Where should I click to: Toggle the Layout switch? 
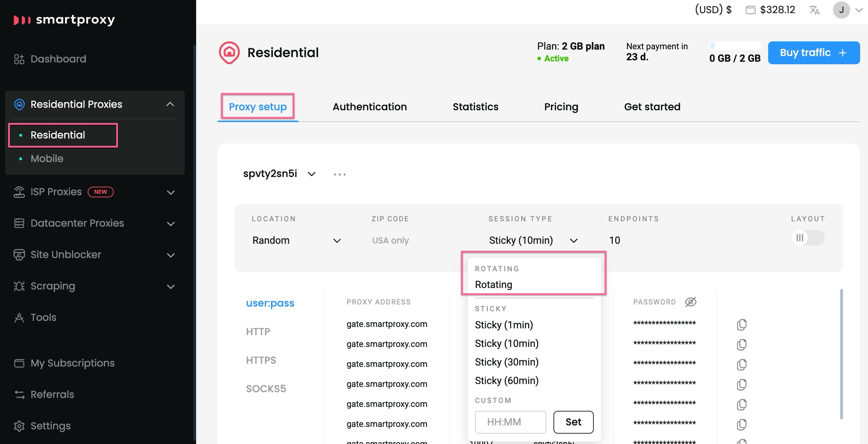[808, 238]
